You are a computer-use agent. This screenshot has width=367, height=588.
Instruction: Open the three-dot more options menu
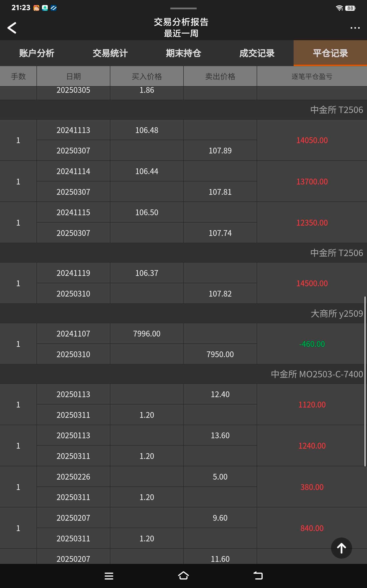point(355,28)
